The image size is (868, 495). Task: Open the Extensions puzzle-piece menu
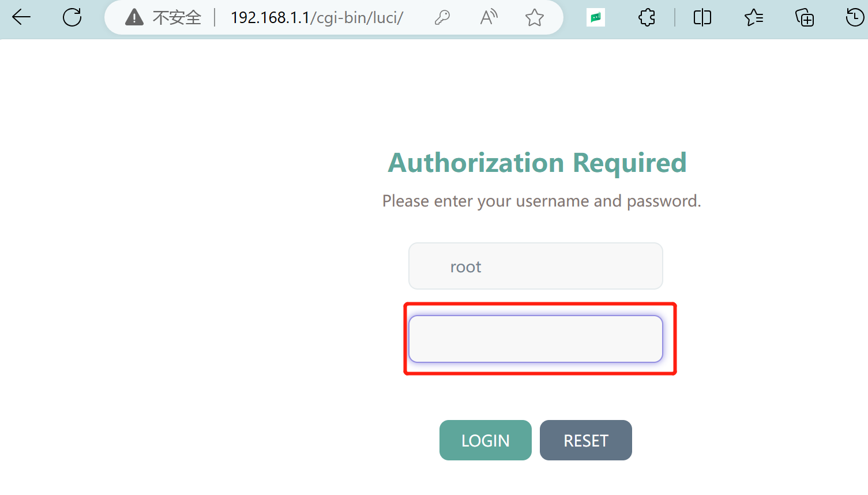pyautogui.click(x=647, y=18)
